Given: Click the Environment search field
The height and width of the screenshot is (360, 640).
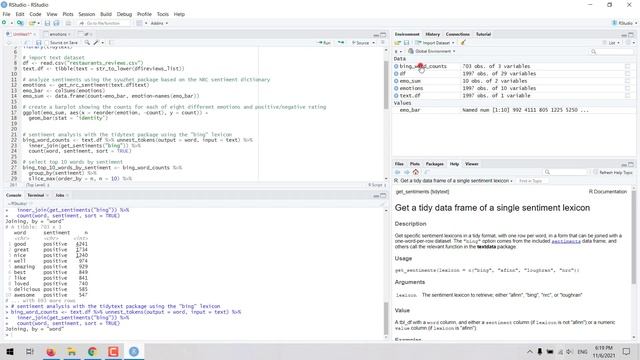Looking at the screenshot, I should click(x=611, y=51).
